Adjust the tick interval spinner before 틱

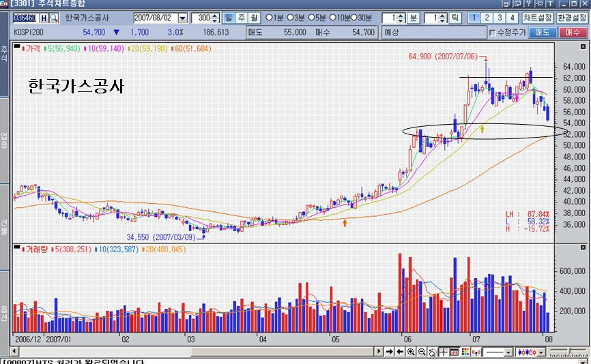443,18
